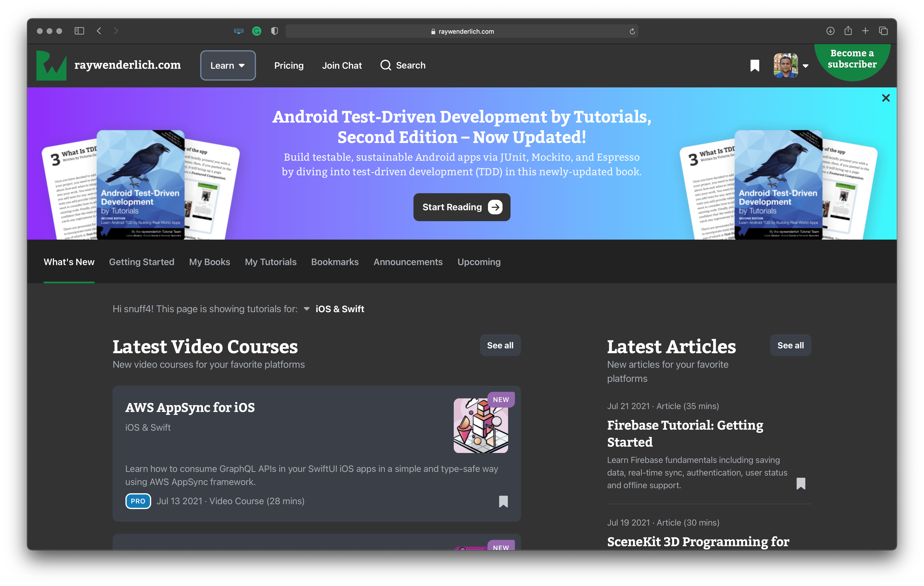The height and width of the screenshot is (586, 924).
Task: Change the iOS & Swift platform selection
Action: click(340, 309)
